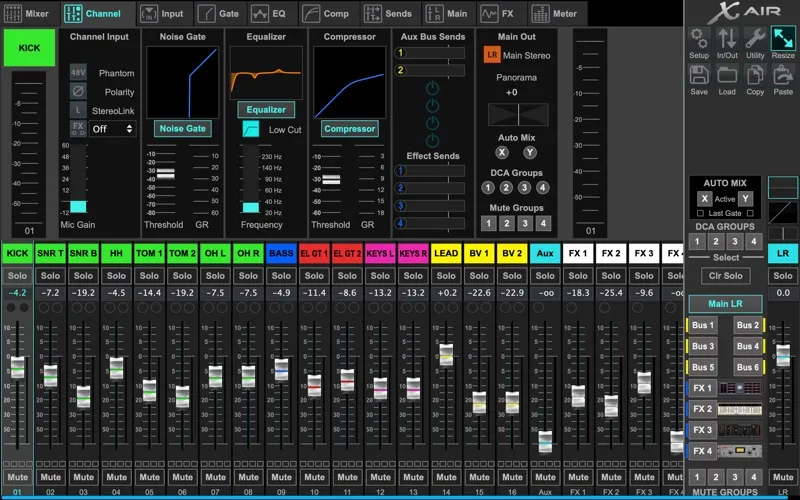This screenshot has width=800, height=500.
Task: Click the Save floppy disk icon
Action: [x=699, y=75]
